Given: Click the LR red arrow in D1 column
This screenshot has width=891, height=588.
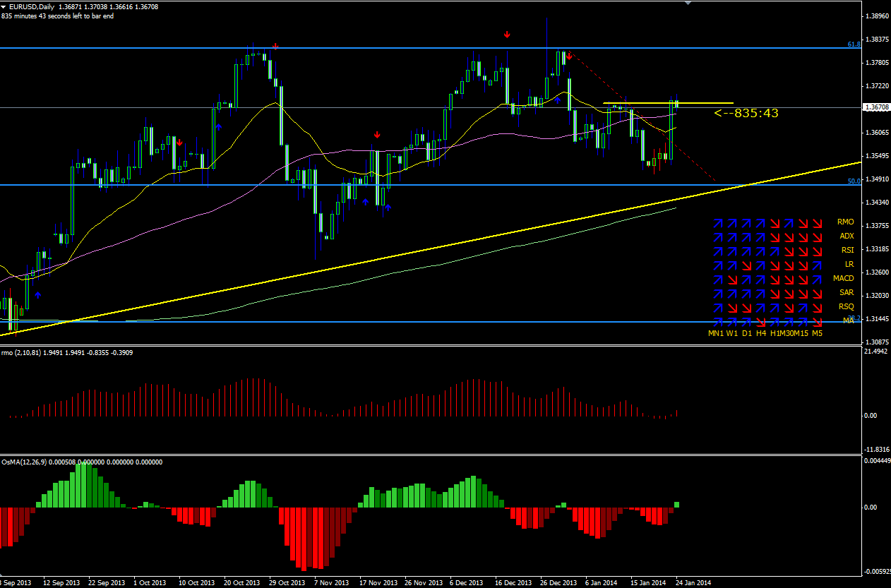Looking at the screenshot, I should (x=746, y=265).
